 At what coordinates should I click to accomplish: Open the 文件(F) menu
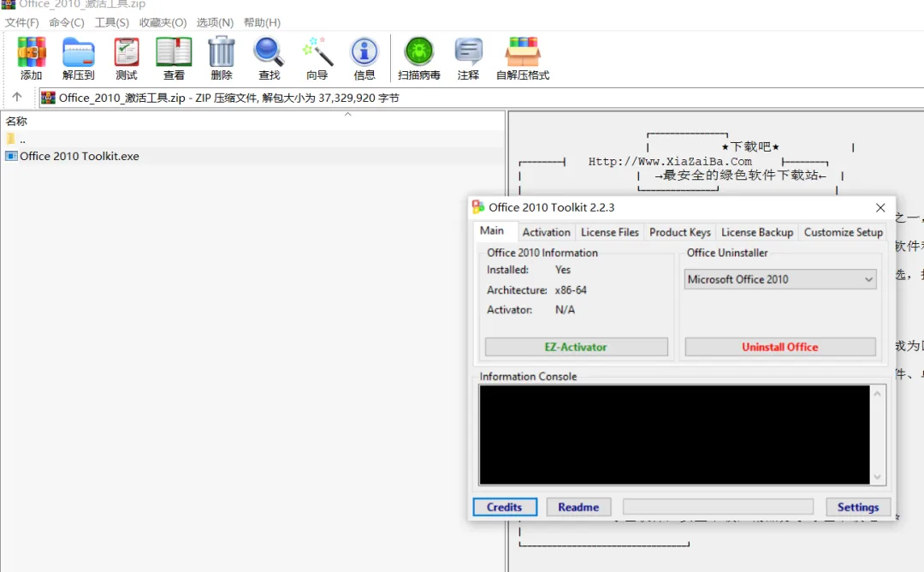pyautogui.click(x=21, y=22)
